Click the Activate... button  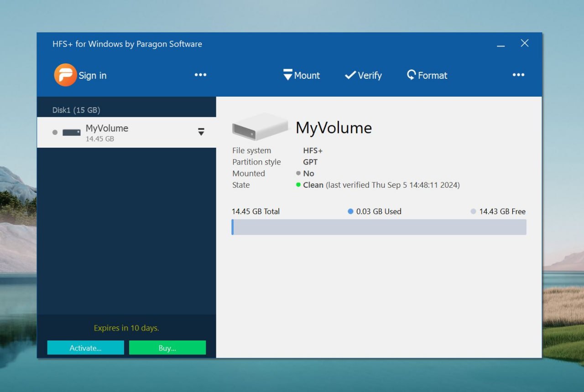tap(85, 348)
